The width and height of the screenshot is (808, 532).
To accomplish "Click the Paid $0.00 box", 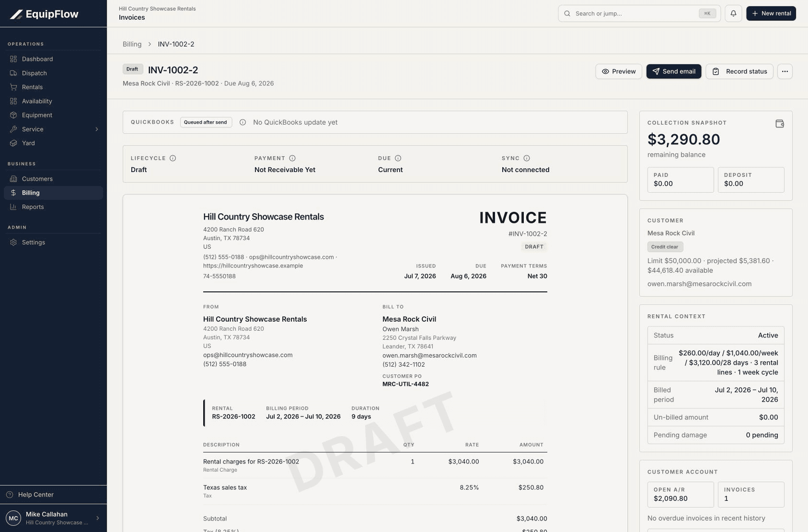I will 681,180.
